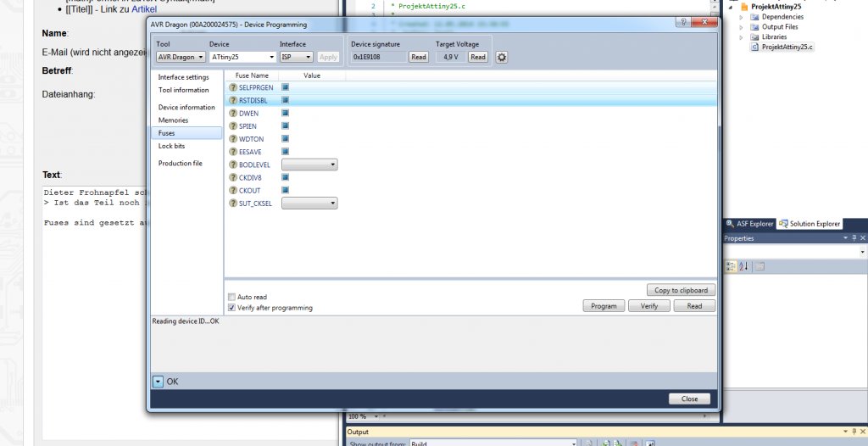Expand the Output Files node in Solution Explorer
This screenshot has height=446, width=868.
click(741, 27)
